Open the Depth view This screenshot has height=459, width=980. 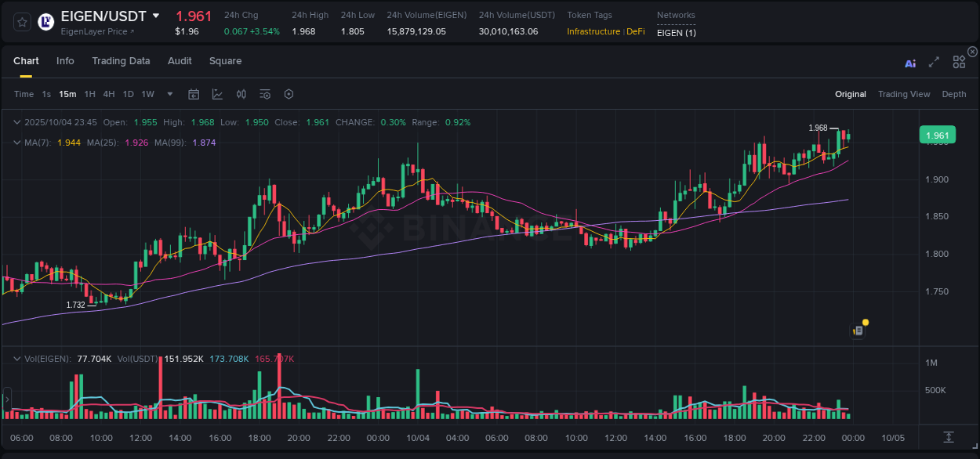click(953, 94)
